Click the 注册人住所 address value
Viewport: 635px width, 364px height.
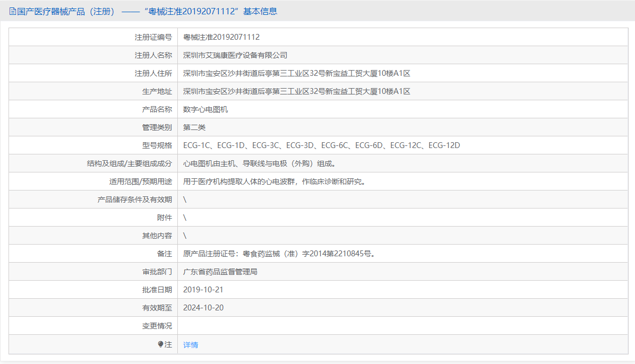(296, 73)
